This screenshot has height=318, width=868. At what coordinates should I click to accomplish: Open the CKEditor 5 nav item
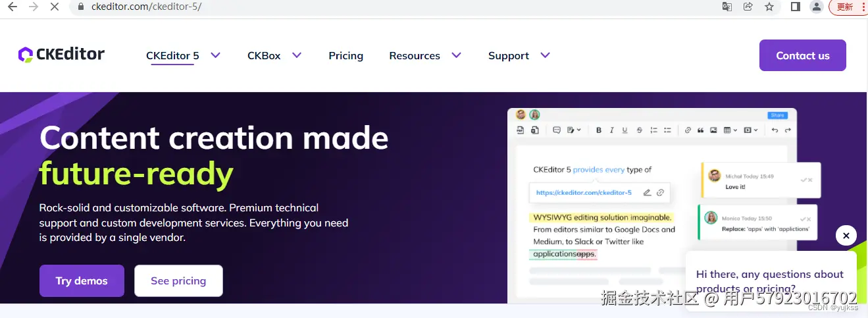tap(172, 56)
